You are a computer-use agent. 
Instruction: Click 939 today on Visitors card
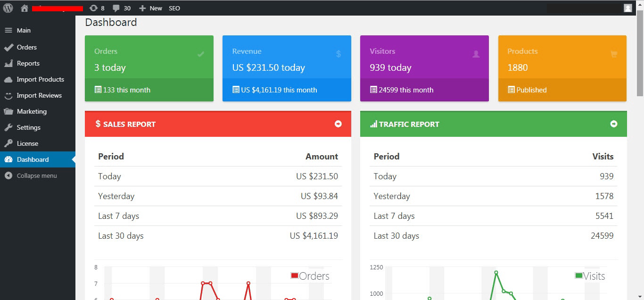click(x=390, y=67)
